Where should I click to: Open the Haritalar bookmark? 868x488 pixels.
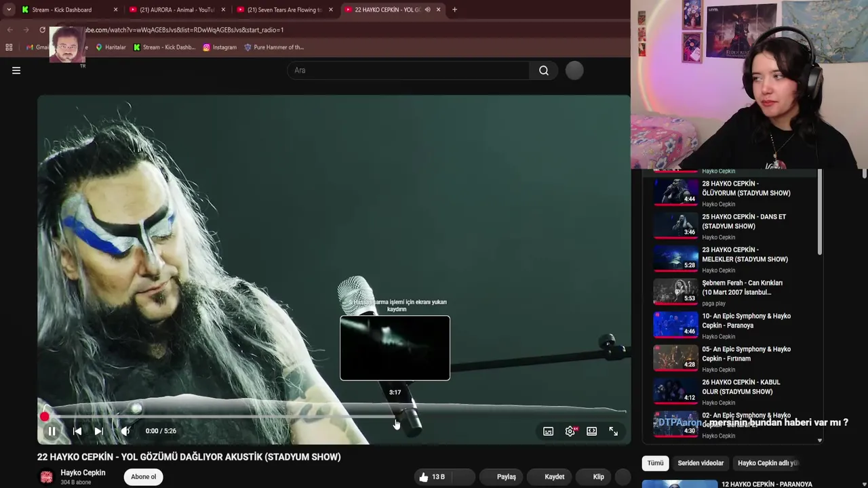(x=111, y=47)
